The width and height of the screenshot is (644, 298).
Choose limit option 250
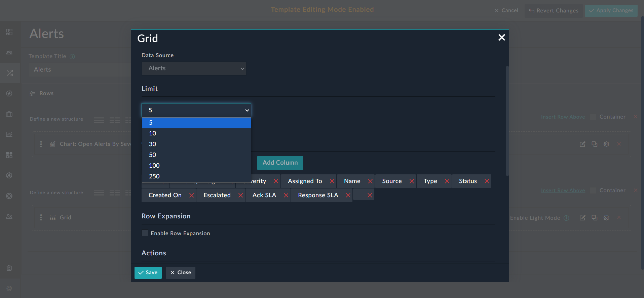tap(196, 176)
